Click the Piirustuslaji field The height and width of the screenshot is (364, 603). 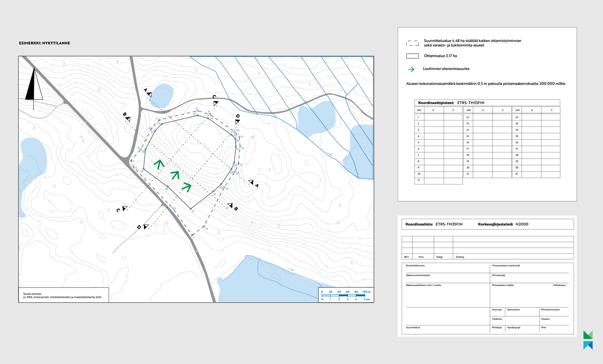pyautogui.click(x=529, y=278)
